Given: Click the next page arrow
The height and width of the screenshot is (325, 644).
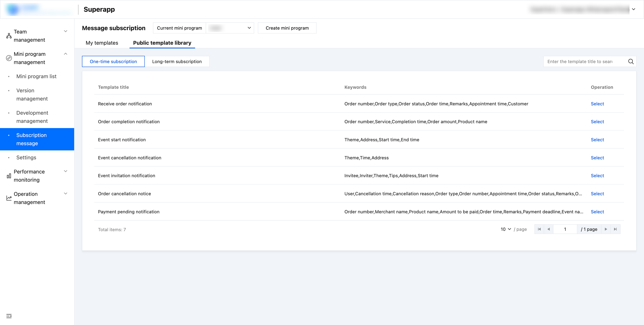Looking at the screenshot, I should coord(606,229).
